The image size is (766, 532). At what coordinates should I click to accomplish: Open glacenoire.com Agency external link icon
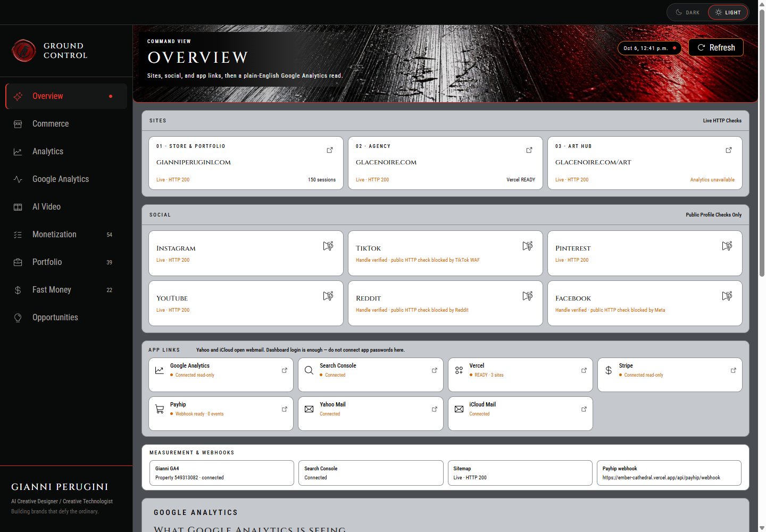[x=529, y=150]
